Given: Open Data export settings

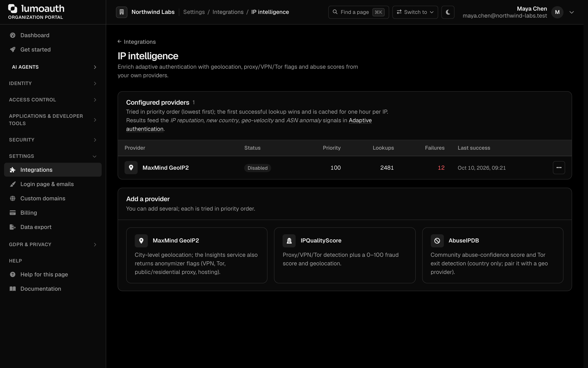Looking at the screenshot, I should (x=53, y=227).
